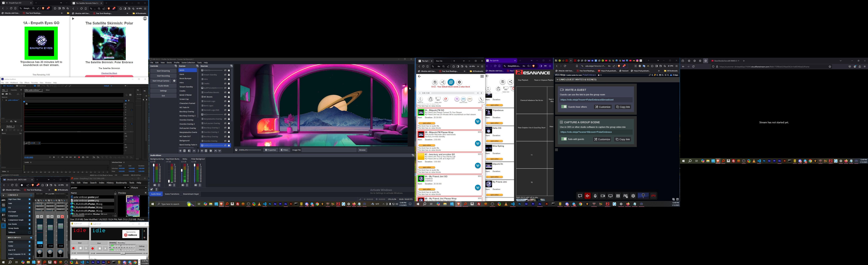The height and width of the screenshot is (265, 868).
Task: Click share icon in left Split Kit window
Action: click(x=443, y=82)
